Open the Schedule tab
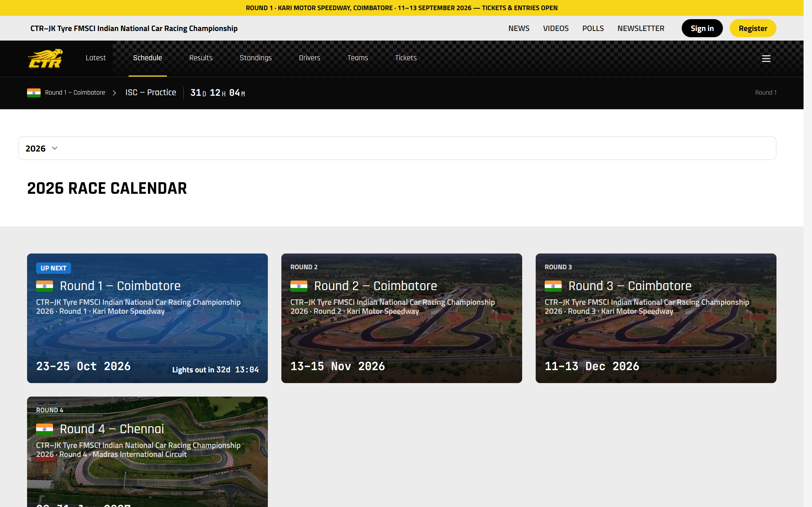 (x=148, y=58)
